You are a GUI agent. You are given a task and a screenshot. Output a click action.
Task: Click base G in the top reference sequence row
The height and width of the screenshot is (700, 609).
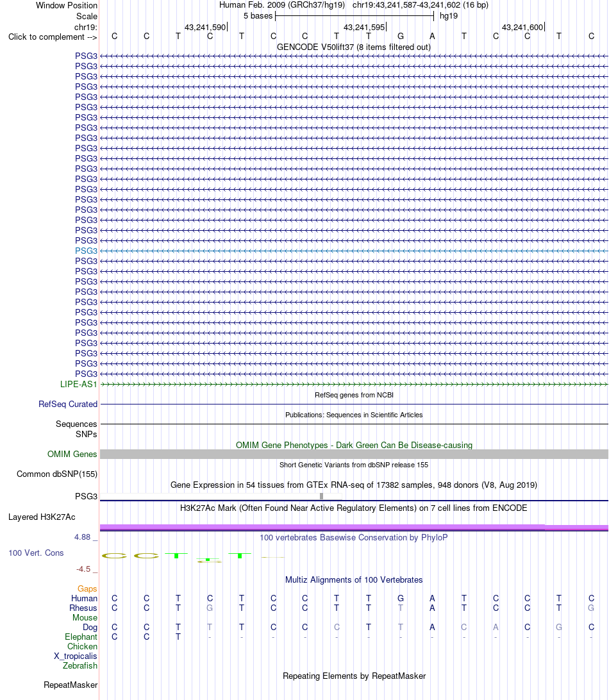pyautogui.click(x=401, y=36)
